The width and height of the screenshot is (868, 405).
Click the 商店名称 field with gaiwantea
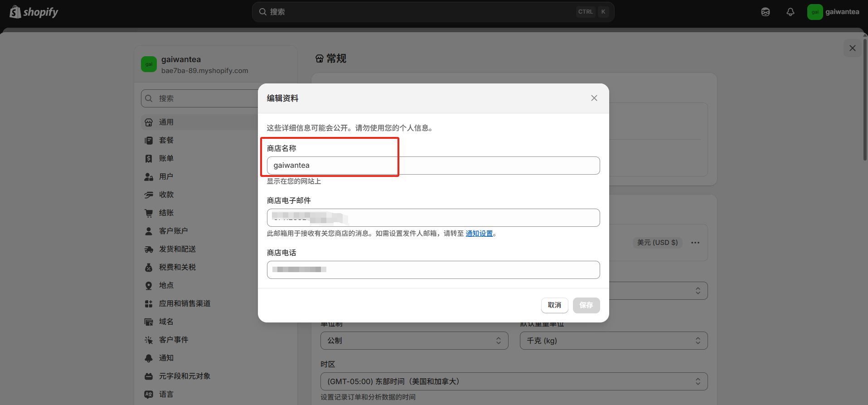pyautogui.click(x=433, y=166)
